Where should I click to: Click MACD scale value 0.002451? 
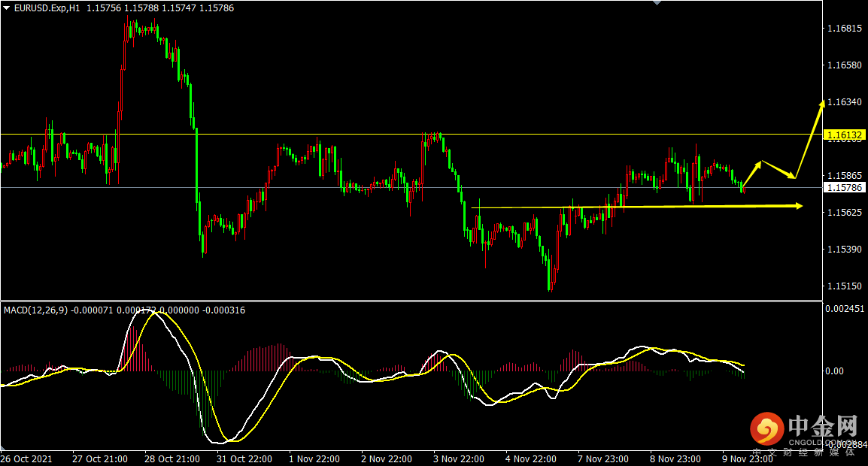tap(845, 308)
